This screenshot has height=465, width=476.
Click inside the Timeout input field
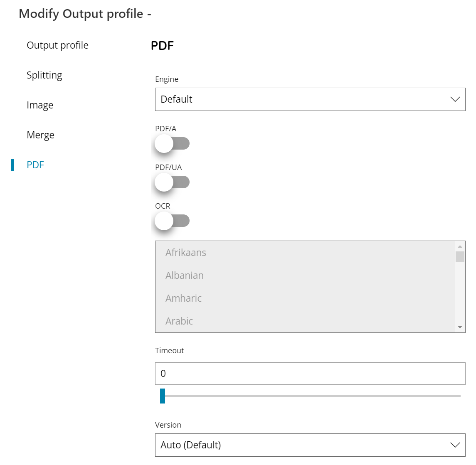tap(310, 373)
